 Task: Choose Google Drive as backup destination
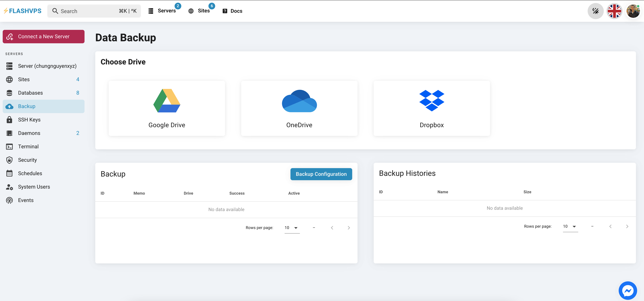(x=167, y=108)
